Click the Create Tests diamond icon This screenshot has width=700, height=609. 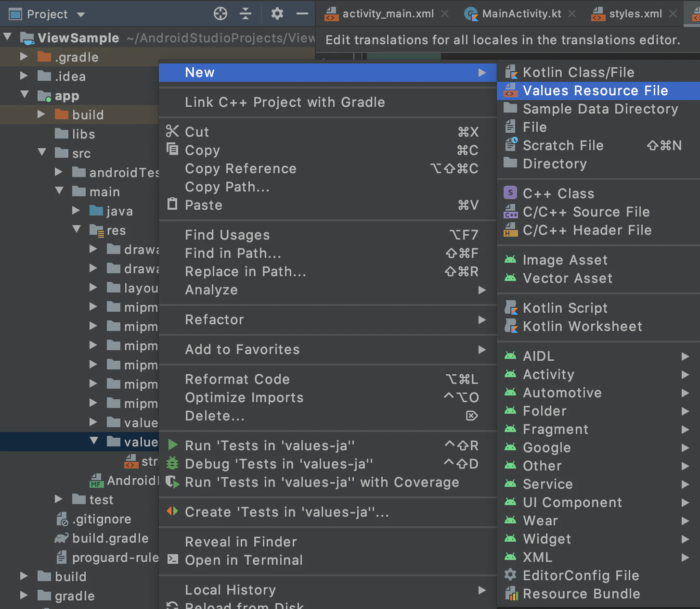point(172,511)
